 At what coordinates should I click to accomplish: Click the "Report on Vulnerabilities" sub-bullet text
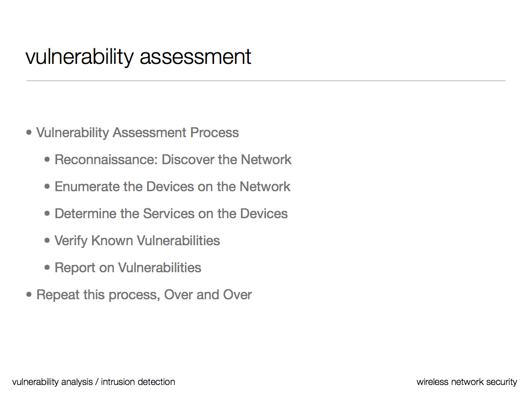pyautogui.click(x=128, y=268)
